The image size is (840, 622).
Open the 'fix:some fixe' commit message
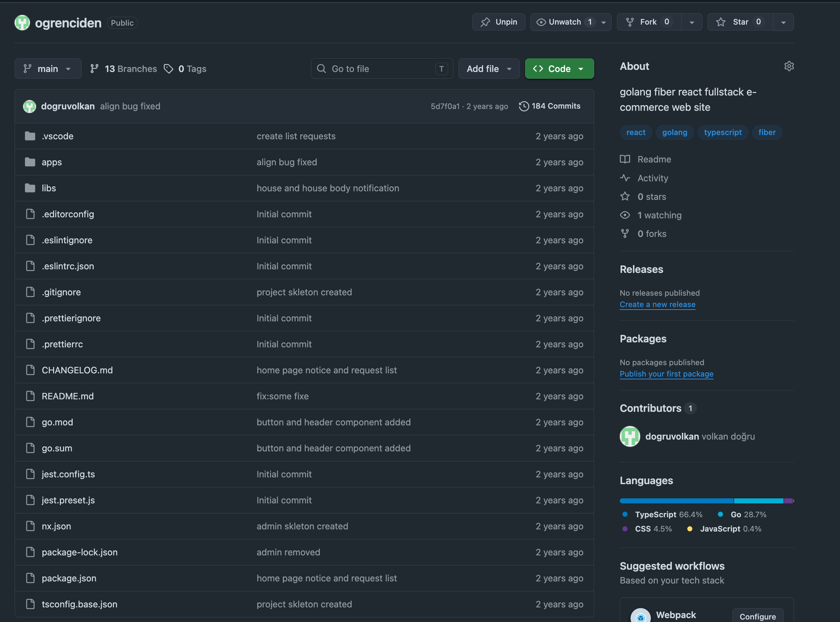click(283, 396)
